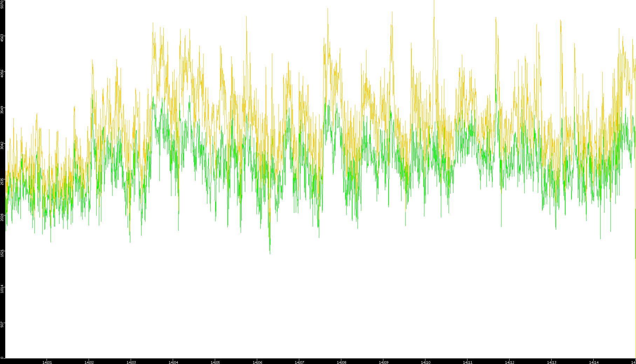Choose the 2535 value label
This screenshot has width=636, height=364.
click(x=2, y=181)
